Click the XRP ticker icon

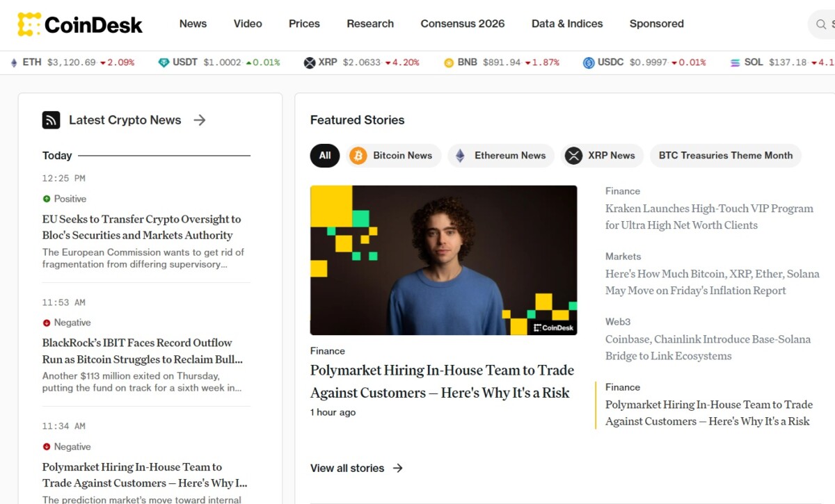(x=310, y=63)
